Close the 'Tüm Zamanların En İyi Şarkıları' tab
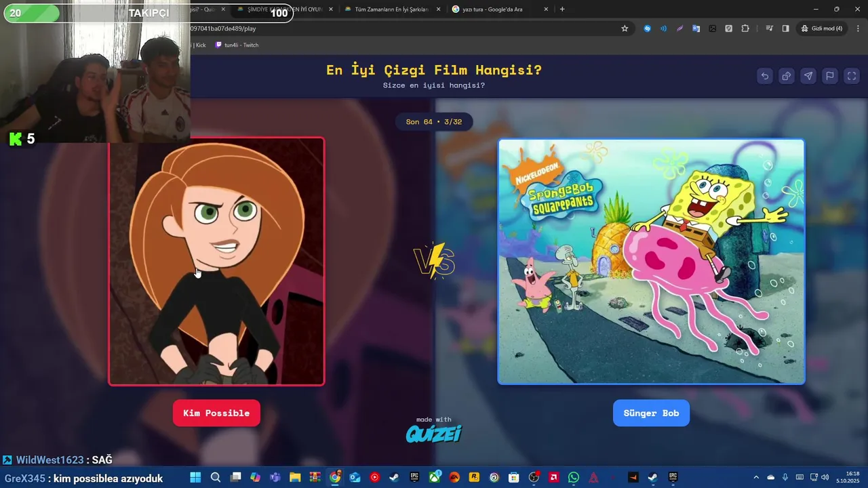868x488 pixels. [x=438, y=9]
